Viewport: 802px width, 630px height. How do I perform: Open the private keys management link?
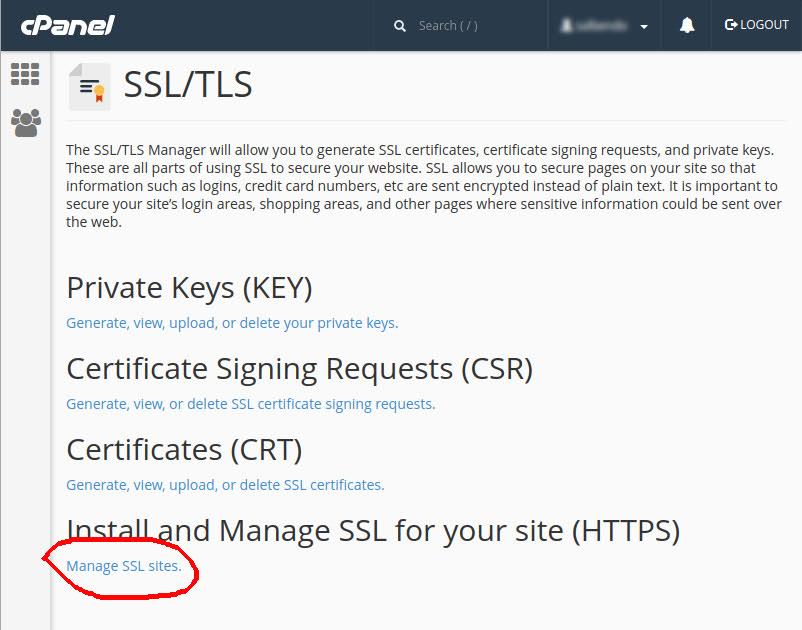(x=232, y=323)
